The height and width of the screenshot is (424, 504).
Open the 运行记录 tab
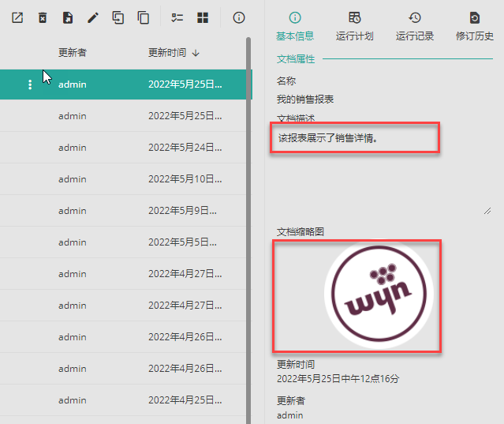click(x=415, y=26)
